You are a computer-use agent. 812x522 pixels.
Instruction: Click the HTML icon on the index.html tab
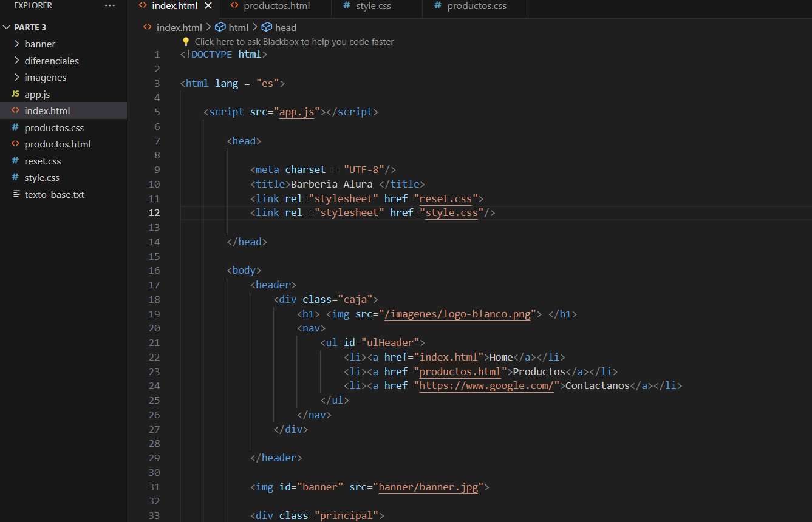click(x=143, y=5)
